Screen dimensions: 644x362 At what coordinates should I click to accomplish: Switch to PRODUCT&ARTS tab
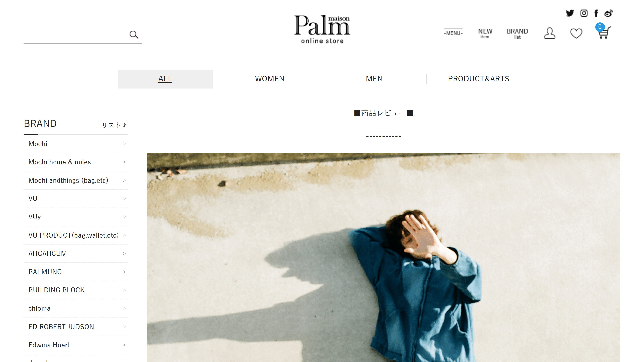click(478, 79)
